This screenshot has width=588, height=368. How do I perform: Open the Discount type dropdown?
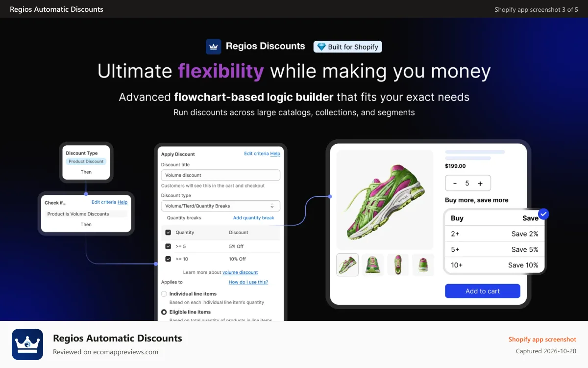[220, 206]
